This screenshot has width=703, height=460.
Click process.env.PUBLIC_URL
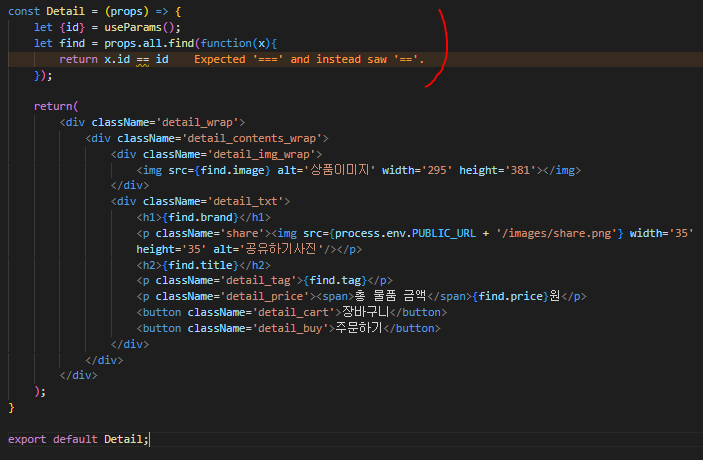tap(405, 234)
